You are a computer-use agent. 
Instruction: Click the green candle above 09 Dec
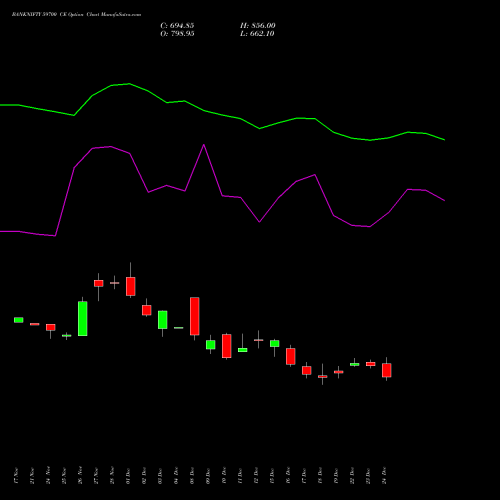click(211, 345)
